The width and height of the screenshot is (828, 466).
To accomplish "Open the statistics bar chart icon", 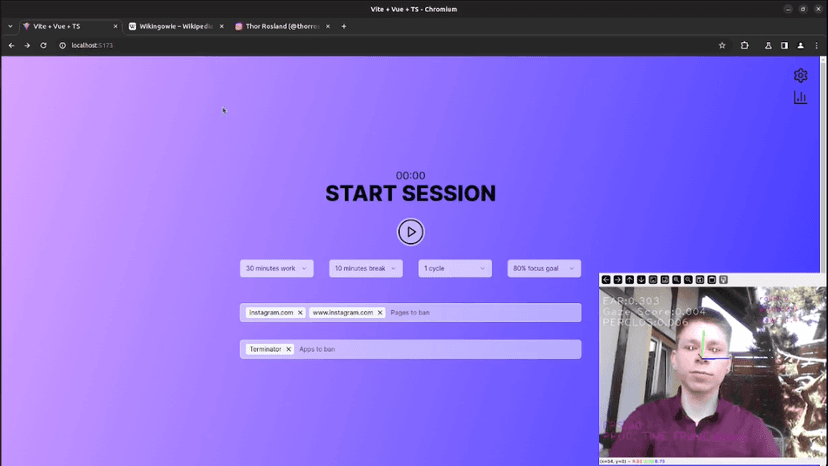I will tap(800, 98).
